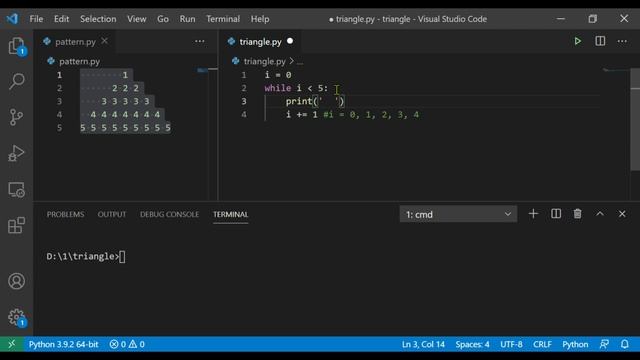
Task: Open the Explorer view in activity bar
Action: click(x=16, y=46)
